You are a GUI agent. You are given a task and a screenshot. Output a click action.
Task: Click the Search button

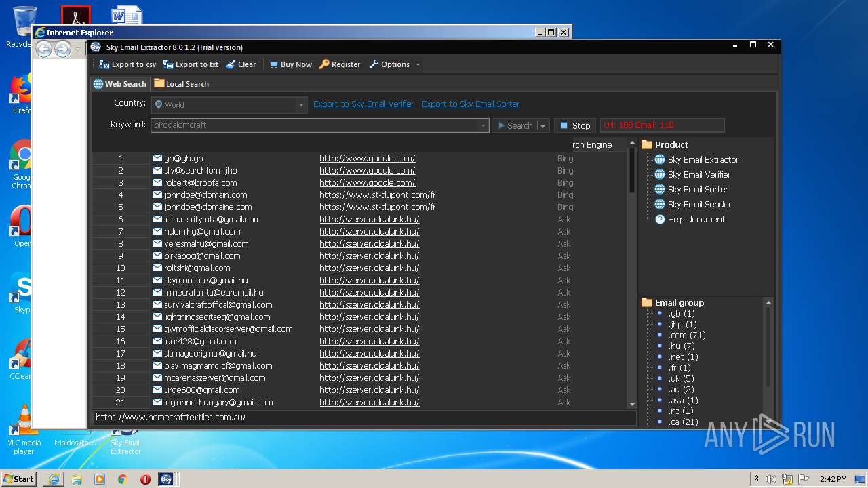pos(515,125)
